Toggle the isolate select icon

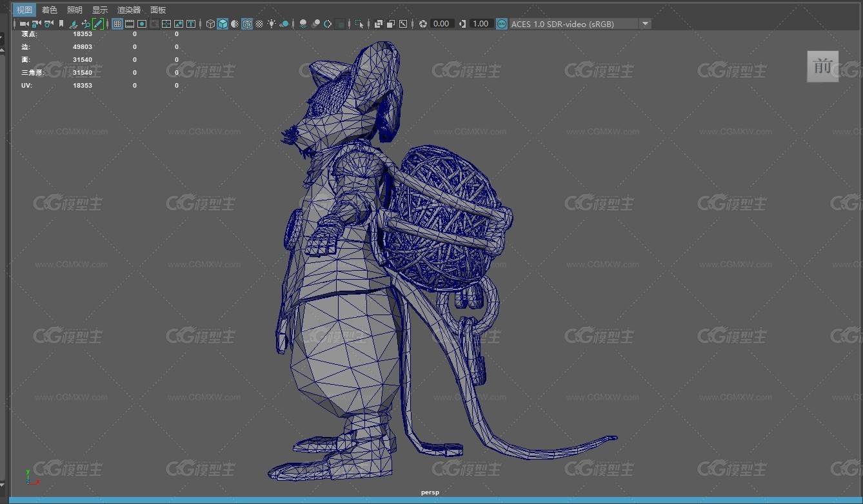[x=359, y=24]
